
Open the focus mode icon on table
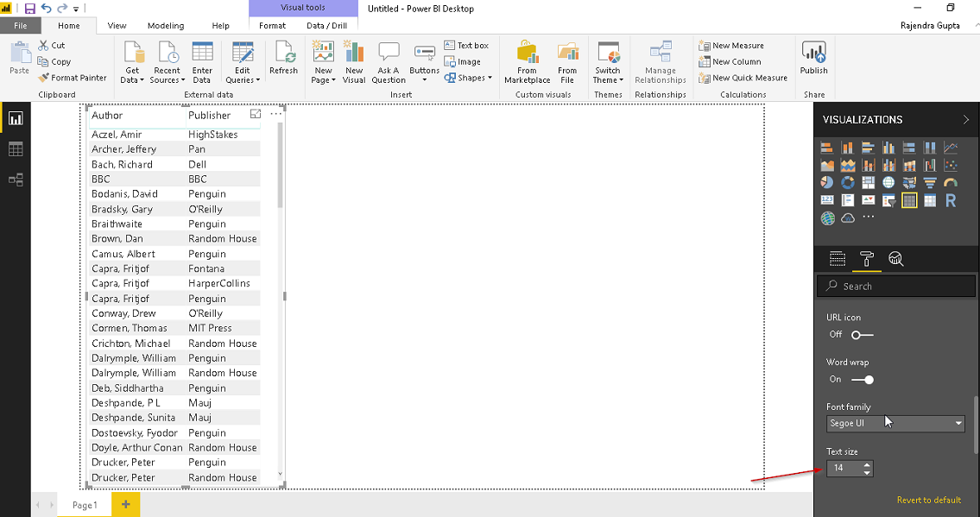[255, 114]
